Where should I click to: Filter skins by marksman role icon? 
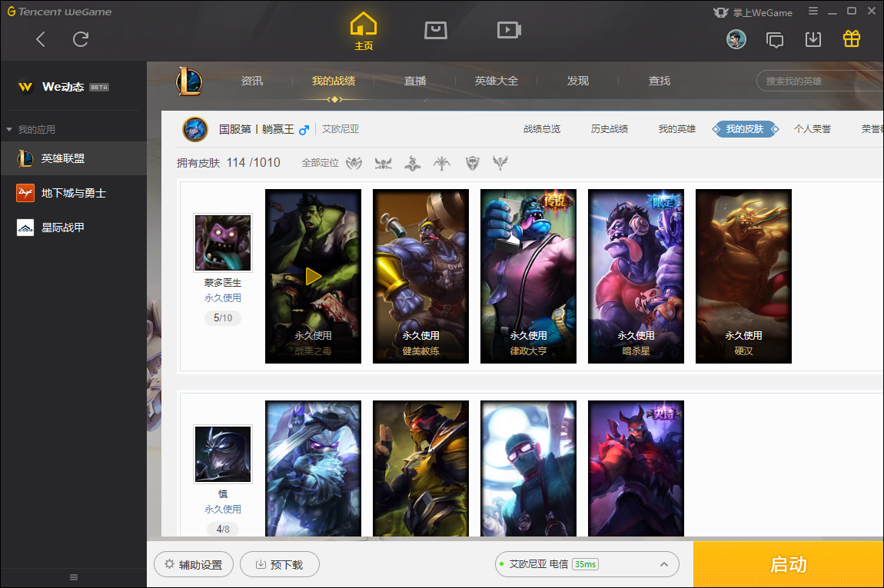442,164
